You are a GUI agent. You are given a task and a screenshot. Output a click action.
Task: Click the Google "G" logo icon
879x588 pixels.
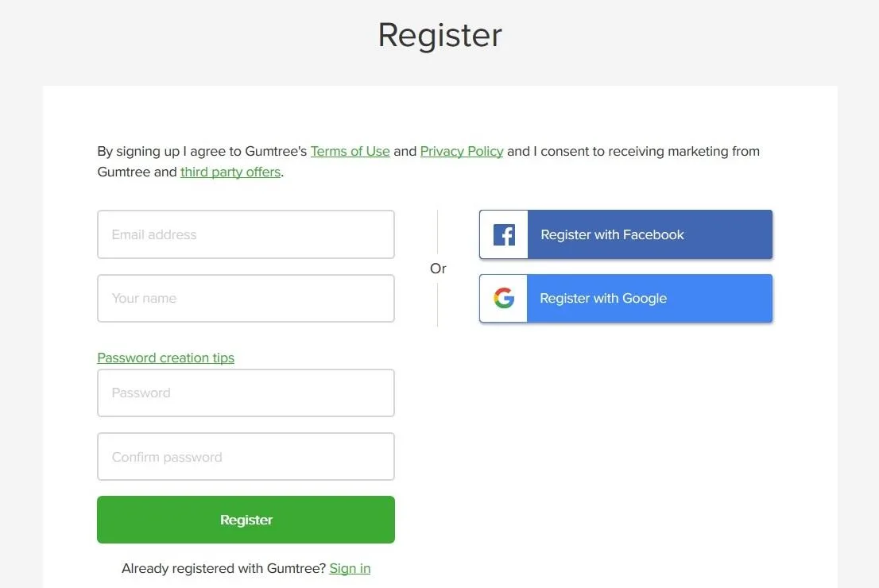point(502,298)
